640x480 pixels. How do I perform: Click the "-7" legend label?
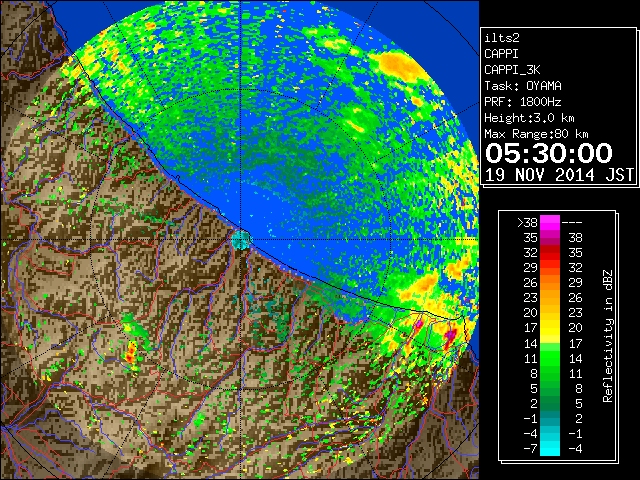pyautogui.click(x=530, y=449)
